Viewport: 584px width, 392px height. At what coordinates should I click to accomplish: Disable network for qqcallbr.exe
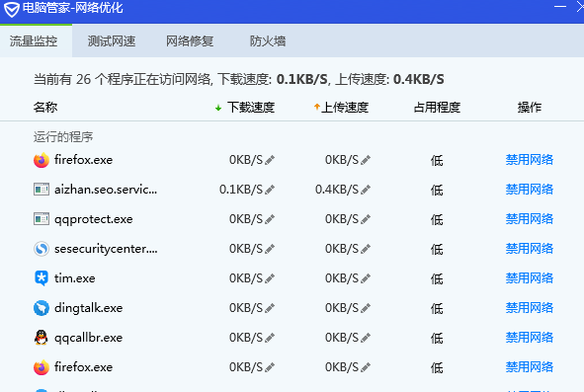tap(530, 338)
